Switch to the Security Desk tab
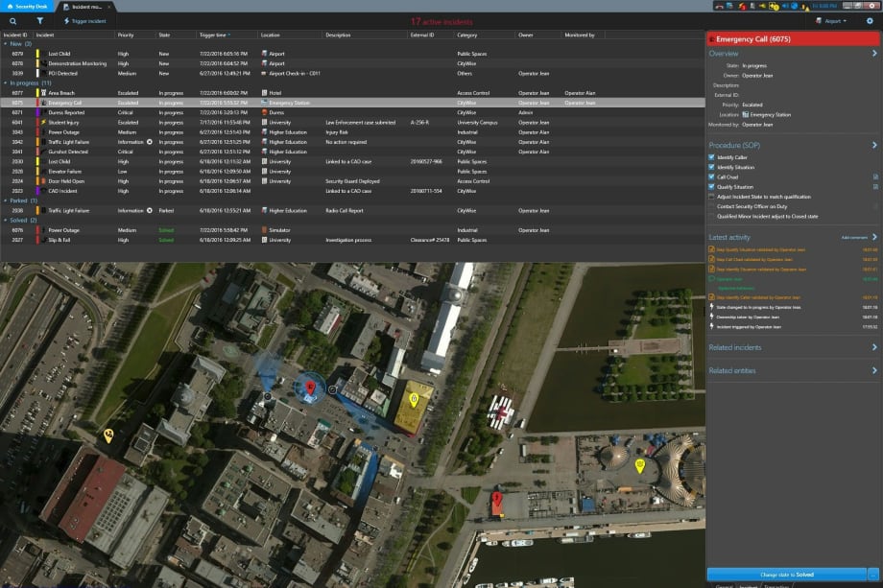This screenshot has width=883, height=588. click(x=29, y=5)
